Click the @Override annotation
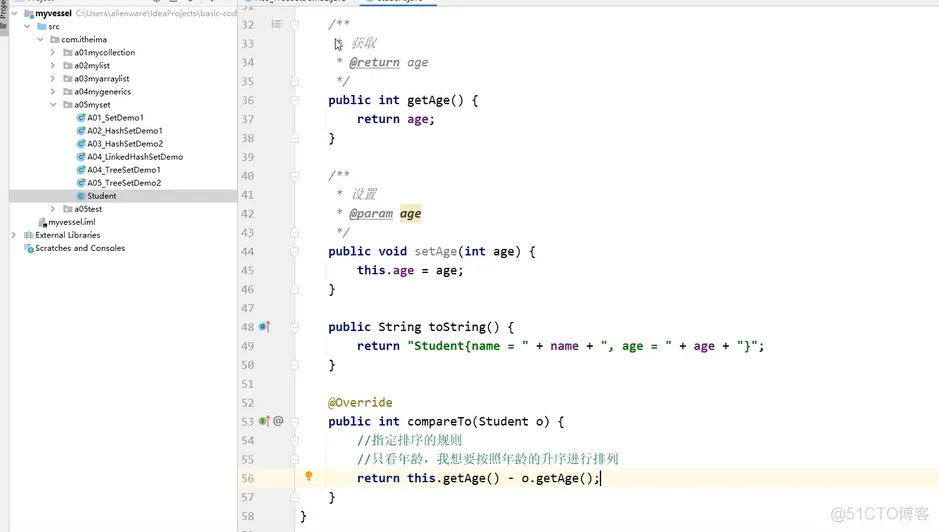The image size is (939, 532). [361, 403]
